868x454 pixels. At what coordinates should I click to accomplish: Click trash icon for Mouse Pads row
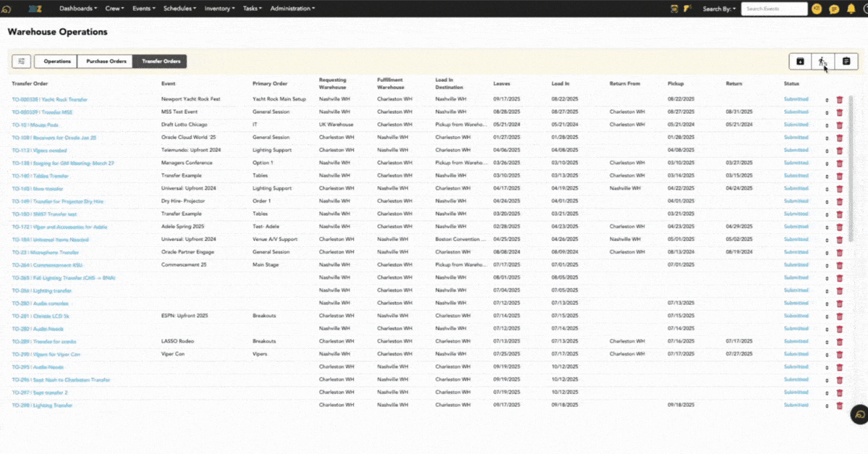[840, 125]
